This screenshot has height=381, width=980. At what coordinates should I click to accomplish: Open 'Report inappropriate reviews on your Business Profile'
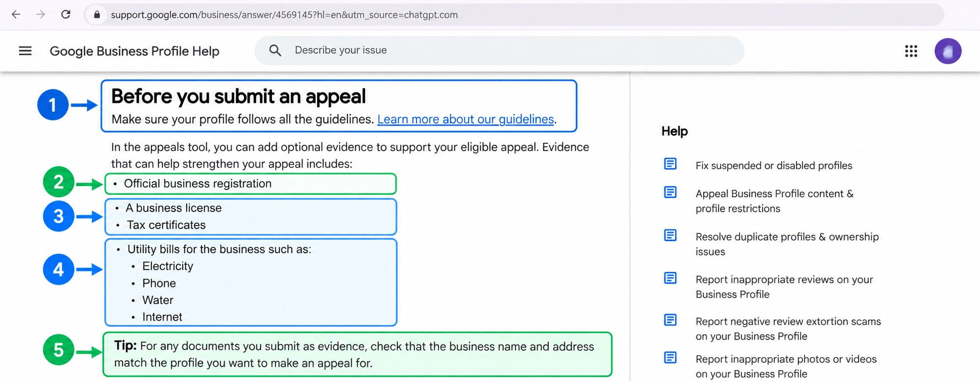click(784, 286)
